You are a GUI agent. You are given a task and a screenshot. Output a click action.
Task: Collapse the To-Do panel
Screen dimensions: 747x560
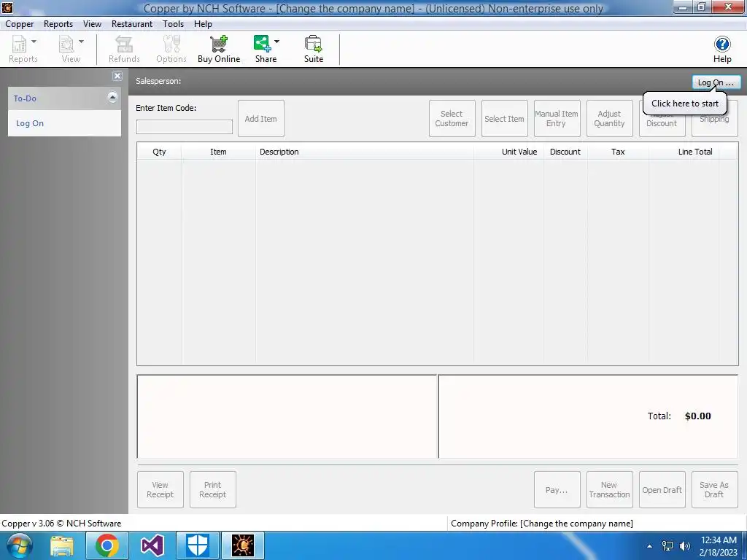[x=112, y=98]
